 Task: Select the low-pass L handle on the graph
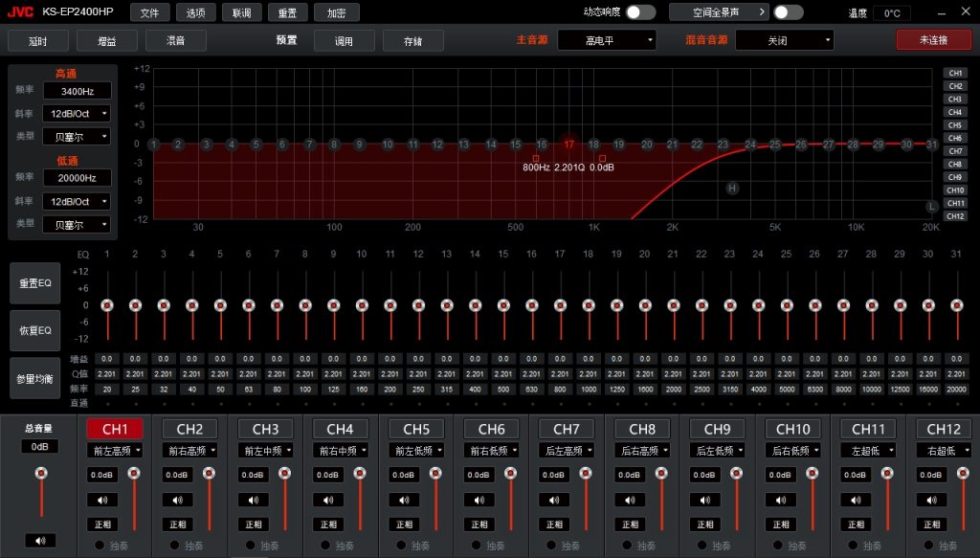point(931,206)
